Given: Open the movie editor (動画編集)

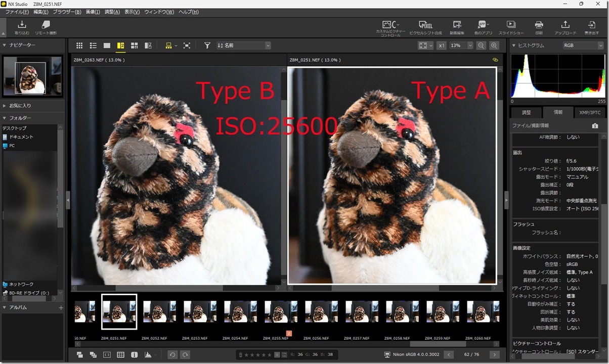Looking at the screenshot, I should tap(457, 27).
